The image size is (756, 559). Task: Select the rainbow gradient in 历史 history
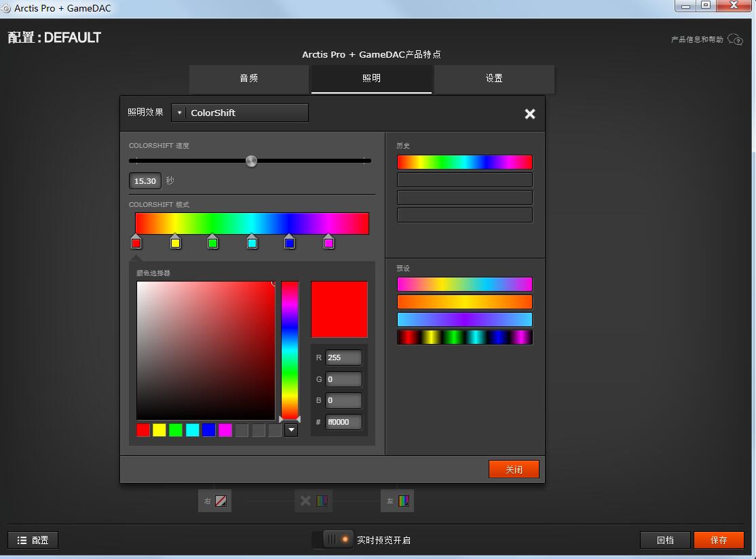[465, 162]
